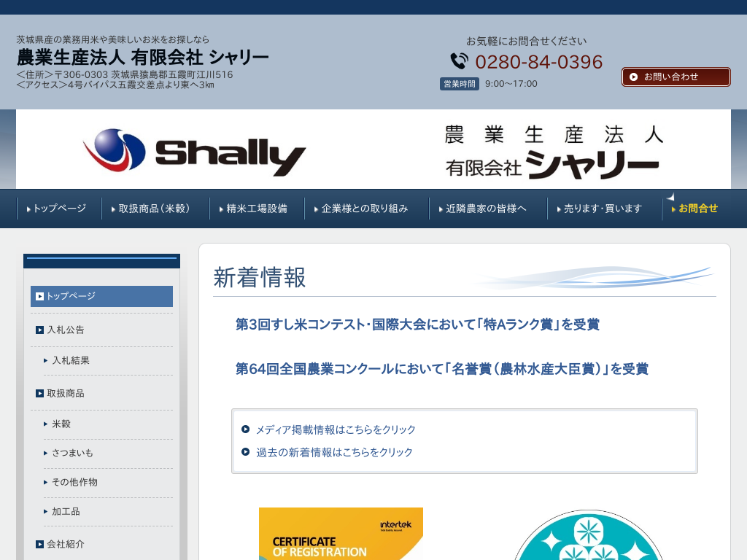Click square arrow icon beside 会社紹介
Screen dimensions: 747x560
tap(39, 544)
